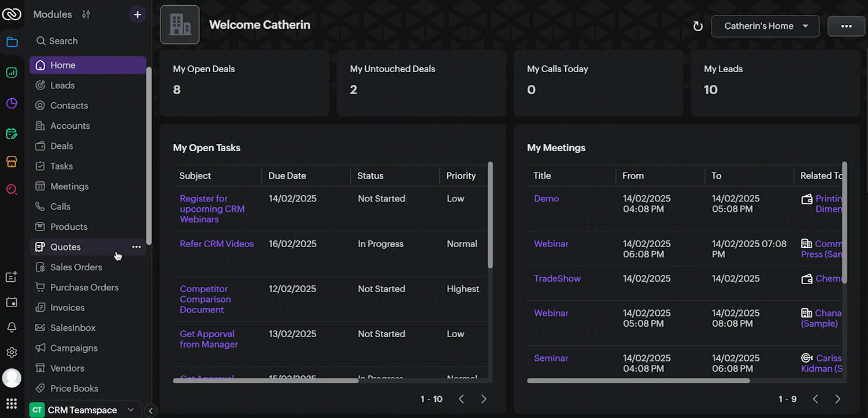This screenshot has height=418, width=868.
Task: Open the Deals module
Action: tap(61, 146)
